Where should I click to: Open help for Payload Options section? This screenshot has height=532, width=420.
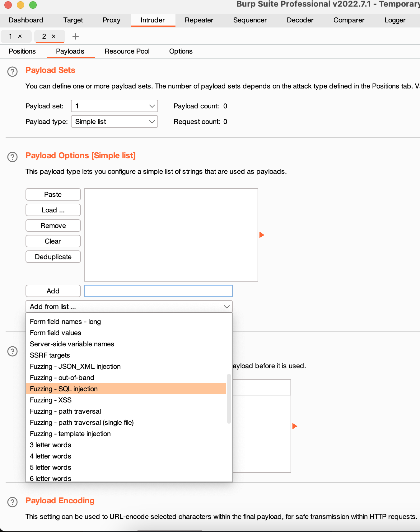pos(12,157)
